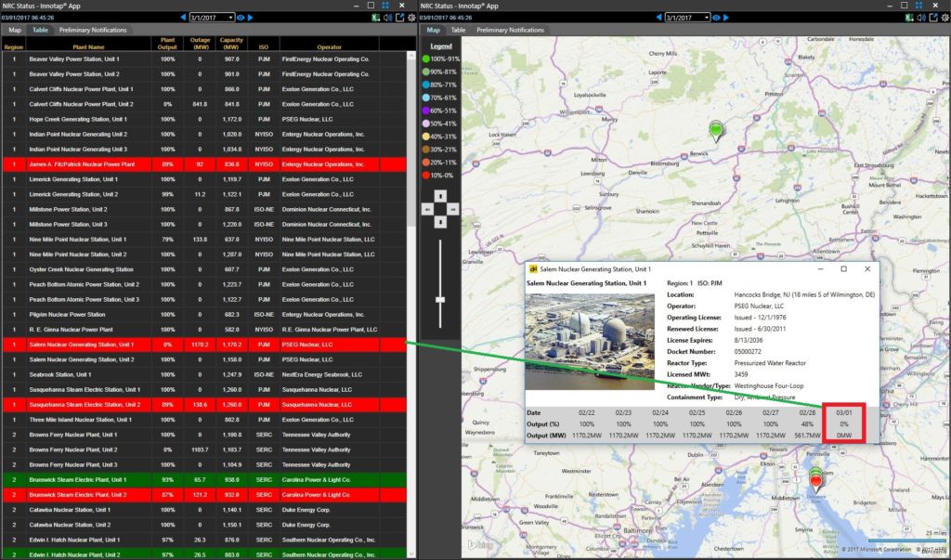Click the 02/28 date column in popup
Screen dimensions: 951x560
807,424
